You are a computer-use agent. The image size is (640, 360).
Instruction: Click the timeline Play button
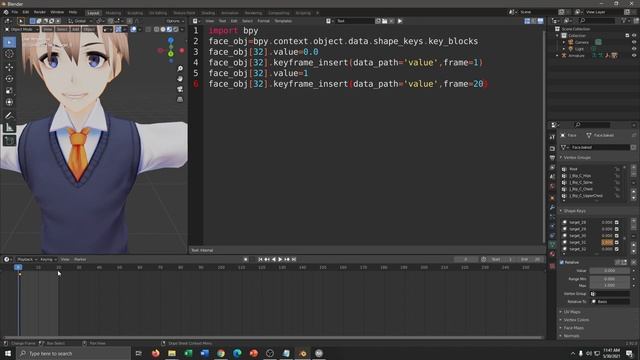[280, 259]
